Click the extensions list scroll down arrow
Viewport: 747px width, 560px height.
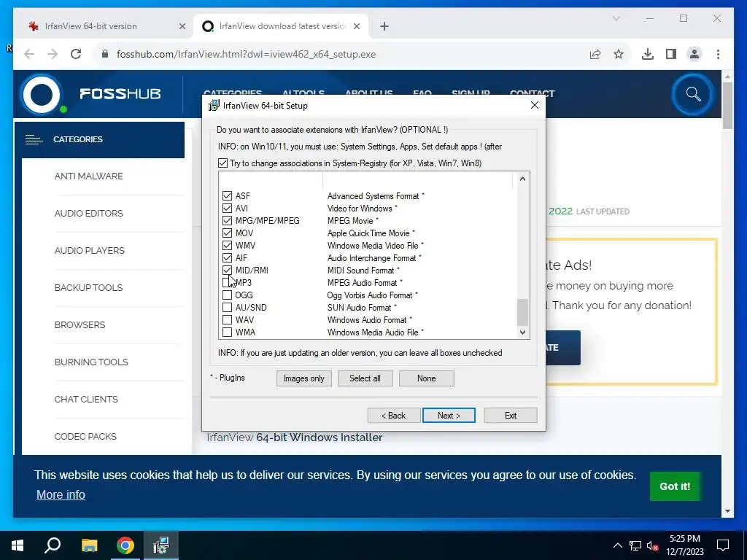[522, 332]
